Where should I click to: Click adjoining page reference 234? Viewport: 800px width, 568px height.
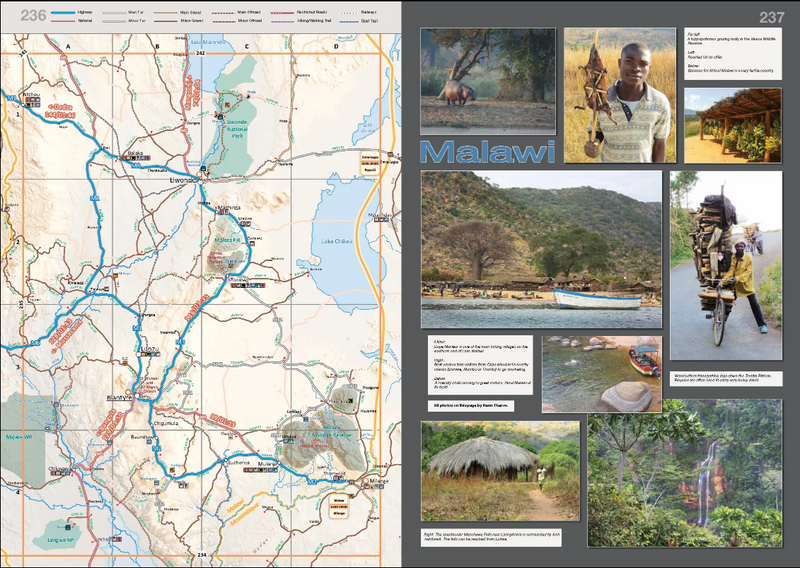coord(202,555)
